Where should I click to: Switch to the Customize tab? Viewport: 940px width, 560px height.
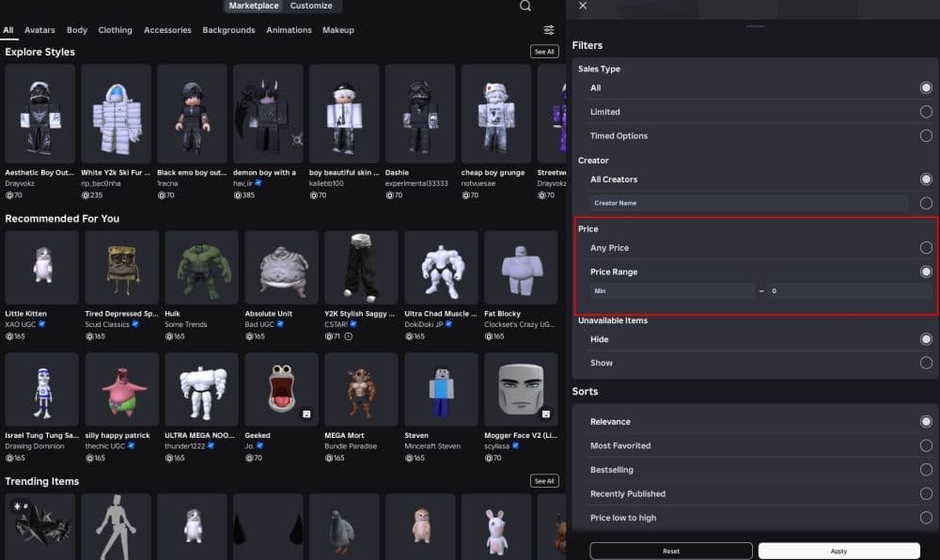tap(311, 6)
